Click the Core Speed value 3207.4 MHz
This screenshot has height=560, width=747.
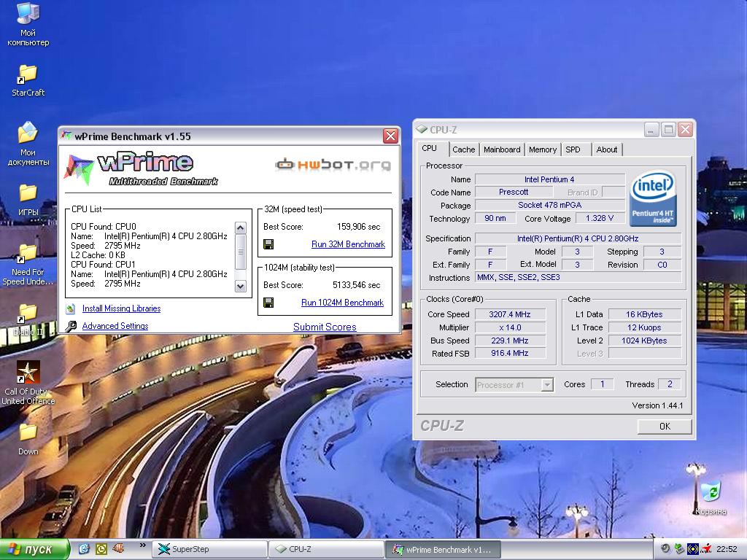pyautogui.click(x=510, y=314)
